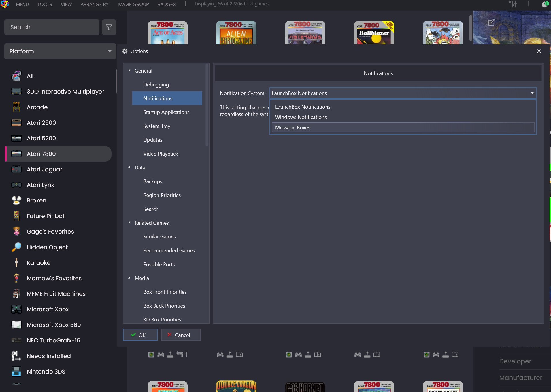Open Startup Applications options page
This screenshot has width=551, height=392.
tap(167, 112)
